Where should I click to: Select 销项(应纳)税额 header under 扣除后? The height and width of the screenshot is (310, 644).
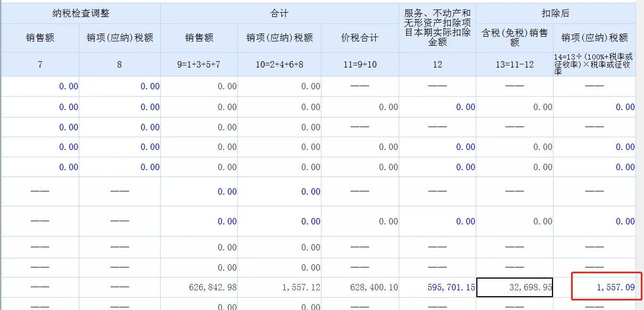point(595,38)
